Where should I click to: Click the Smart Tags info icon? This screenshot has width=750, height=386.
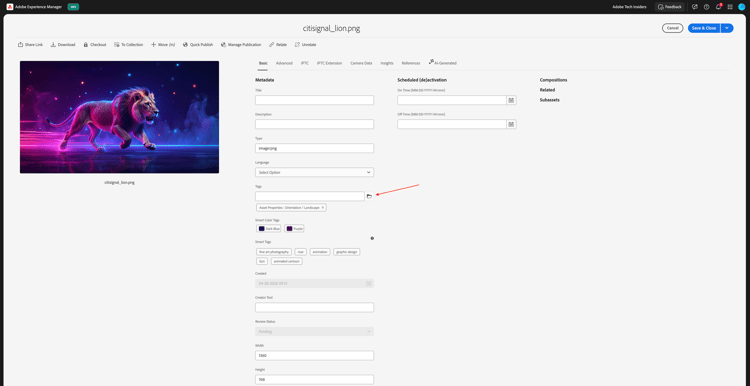(372, 238)
